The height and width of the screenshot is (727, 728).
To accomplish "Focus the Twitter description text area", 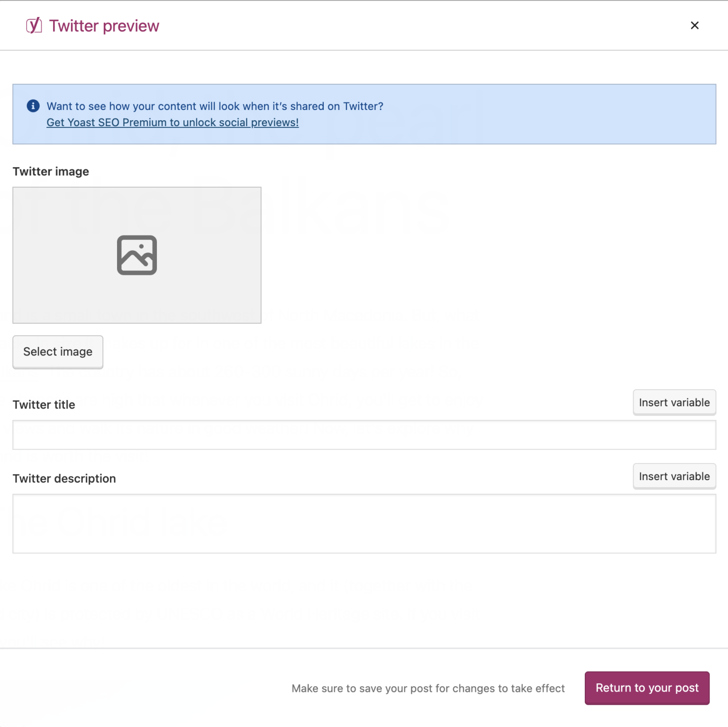I will point(364,524).
